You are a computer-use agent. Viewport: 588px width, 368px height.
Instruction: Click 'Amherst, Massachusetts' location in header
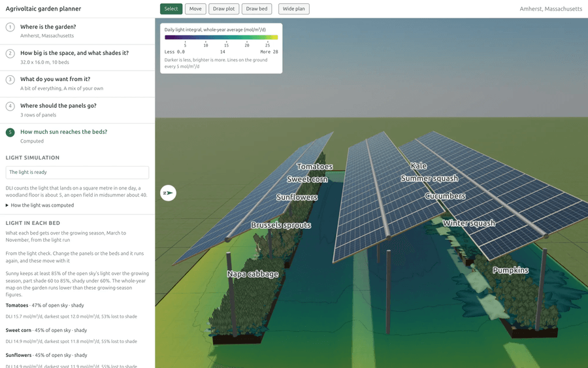click(551, 8)
